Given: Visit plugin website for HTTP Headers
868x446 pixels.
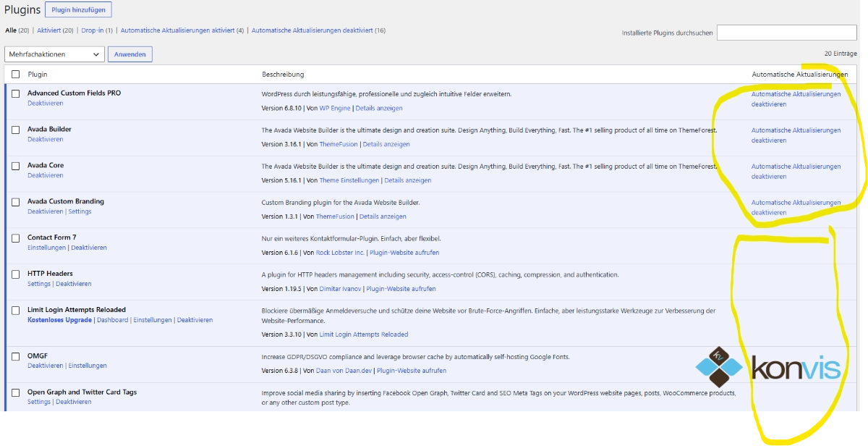Looking at the screenshot, I should coord(401,289).
